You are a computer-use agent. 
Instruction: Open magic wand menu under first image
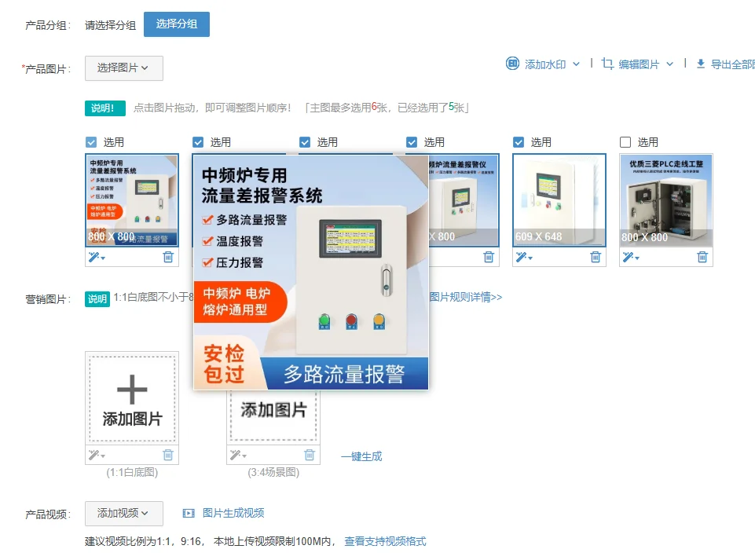[97, 257]
